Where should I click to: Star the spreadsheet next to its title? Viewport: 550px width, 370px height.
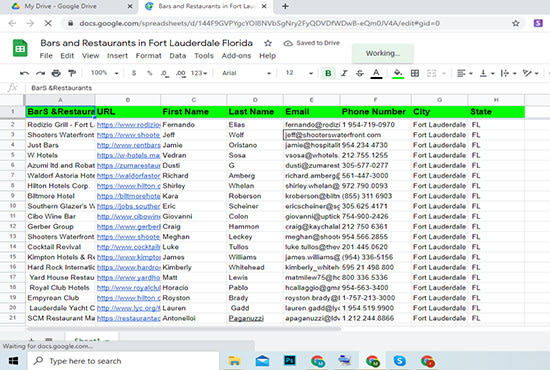268,43
